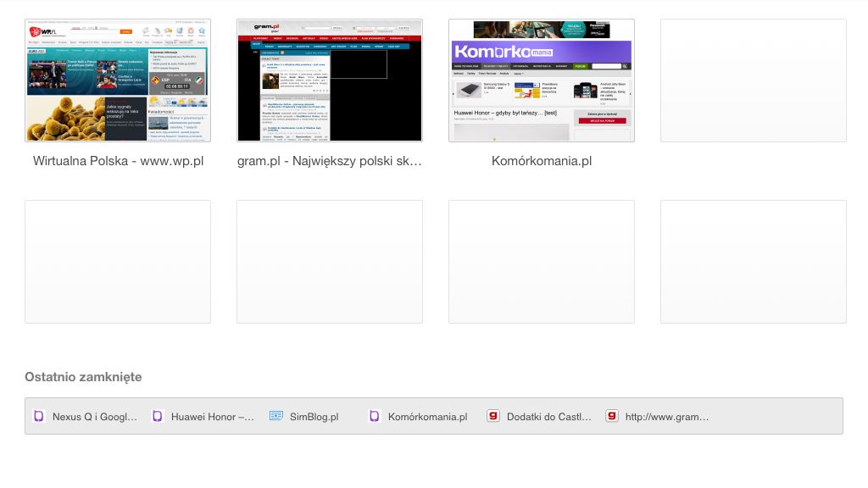Click the Huawei Honor entry's favicon
Image resolution: width=868 pixels, height=488 pixels.
157,416
